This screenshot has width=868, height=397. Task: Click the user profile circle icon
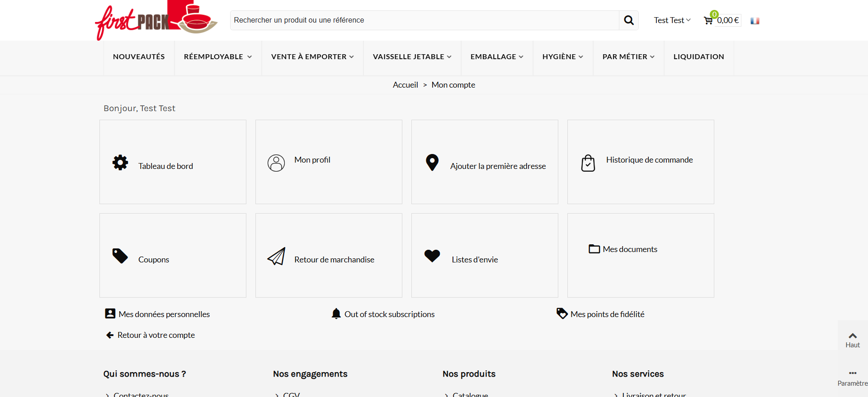point(276,163)
